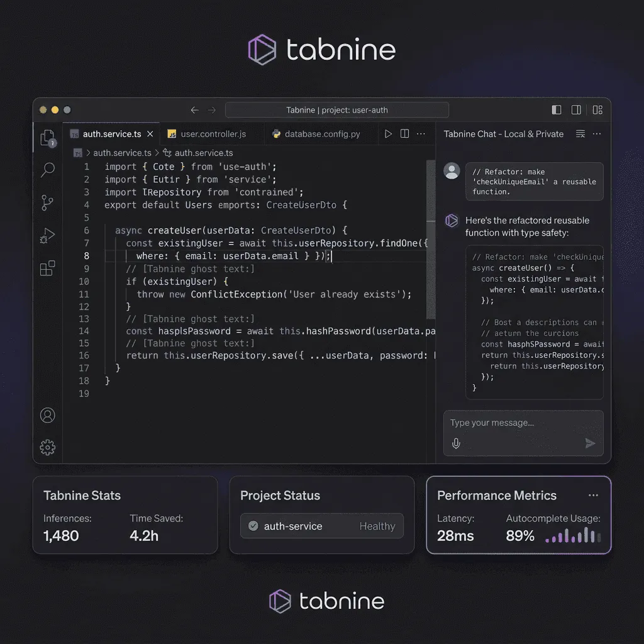Open the customize layout icon

(597, 109)
